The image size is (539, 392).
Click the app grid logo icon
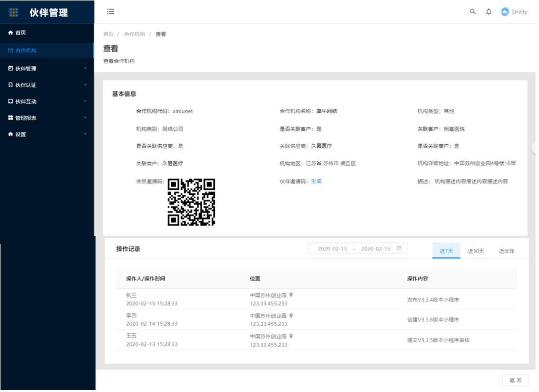pos(13,12)
